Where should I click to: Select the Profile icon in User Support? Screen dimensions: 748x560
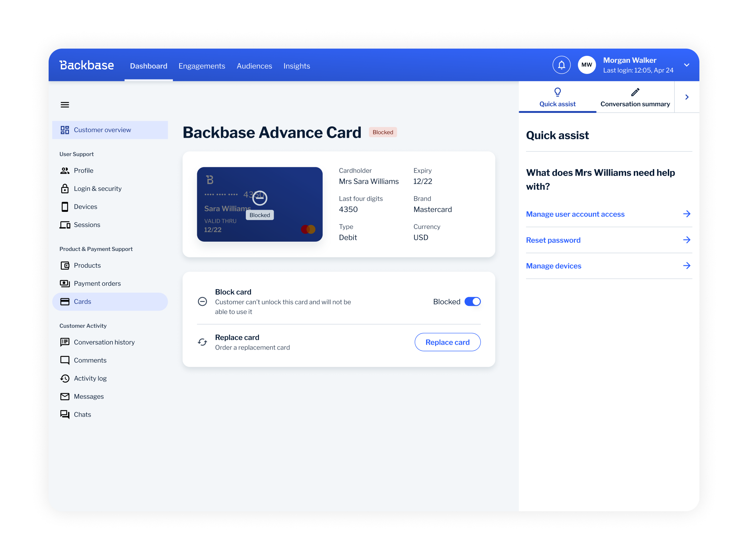(65, 170)
